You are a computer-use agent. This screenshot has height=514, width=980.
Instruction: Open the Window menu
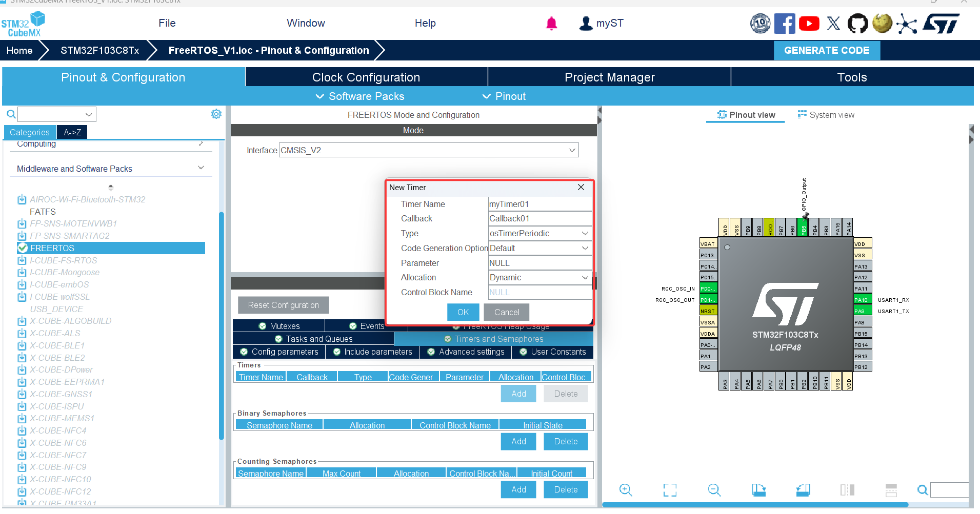pos(306,23)
